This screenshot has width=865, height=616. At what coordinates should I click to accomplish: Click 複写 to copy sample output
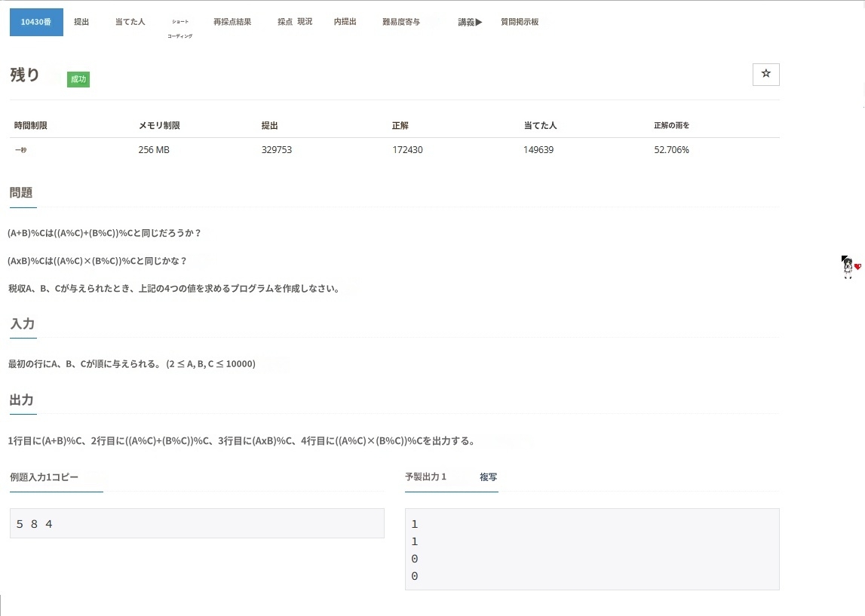coord(488,477)
